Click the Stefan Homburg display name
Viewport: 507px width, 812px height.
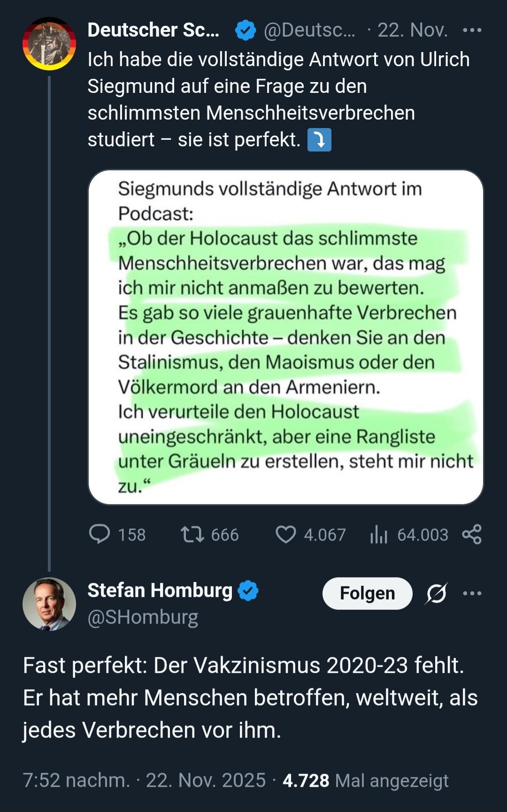coord(160,591)
